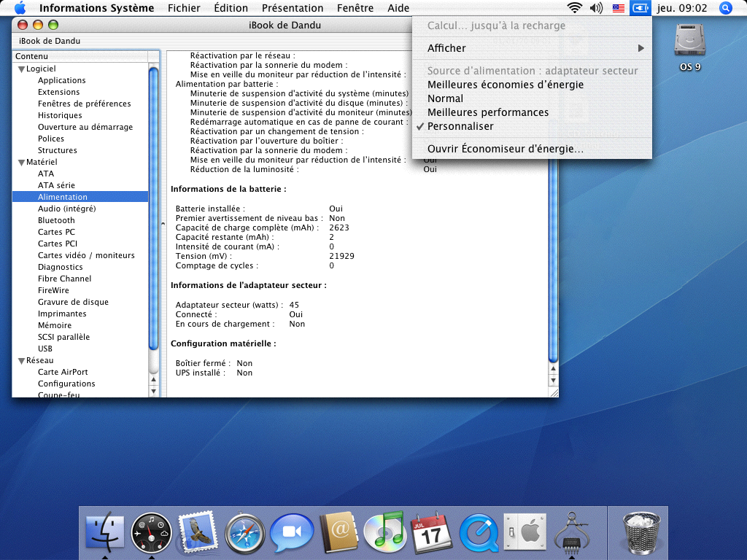This screenshot has width=747, height=560.
Task: Select Mémoire in the sidebar
Action: (x=55, y=325)
